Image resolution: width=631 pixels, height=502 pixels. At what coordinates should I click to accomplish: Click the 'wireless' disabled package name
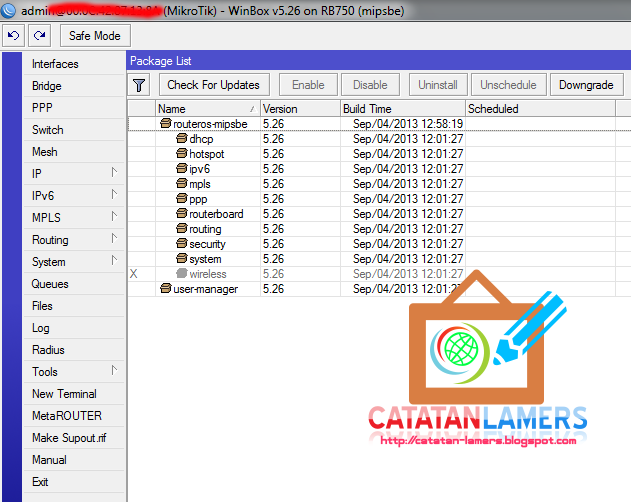coord(208,274)
